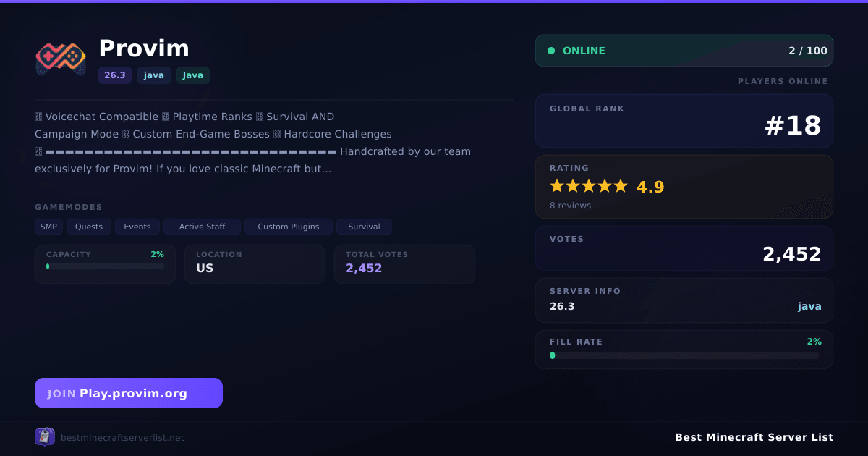Select the Quests gamemode tag
This screenshot has width=868, height=456.
point(89,227)
